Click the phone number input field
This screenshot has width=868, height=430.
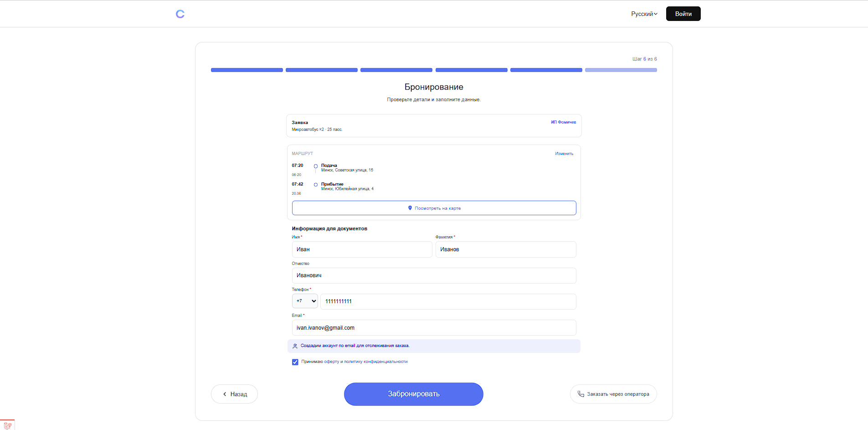(448, 301)
